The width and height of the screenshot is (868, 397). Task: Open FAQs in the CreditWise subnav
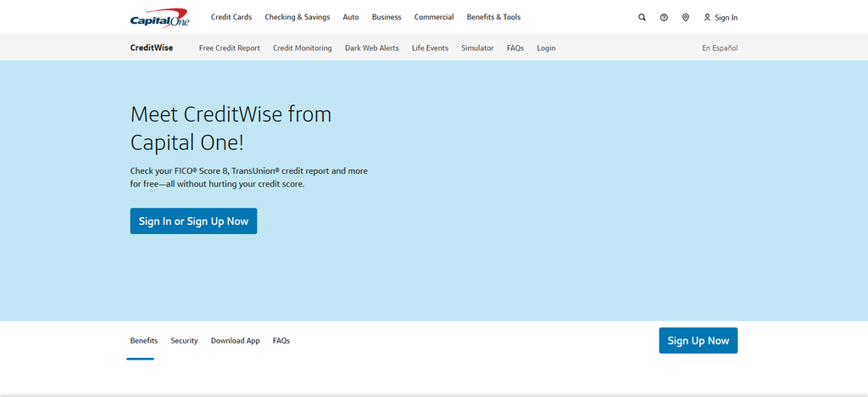pyautogui.click(x=515, y=48)
